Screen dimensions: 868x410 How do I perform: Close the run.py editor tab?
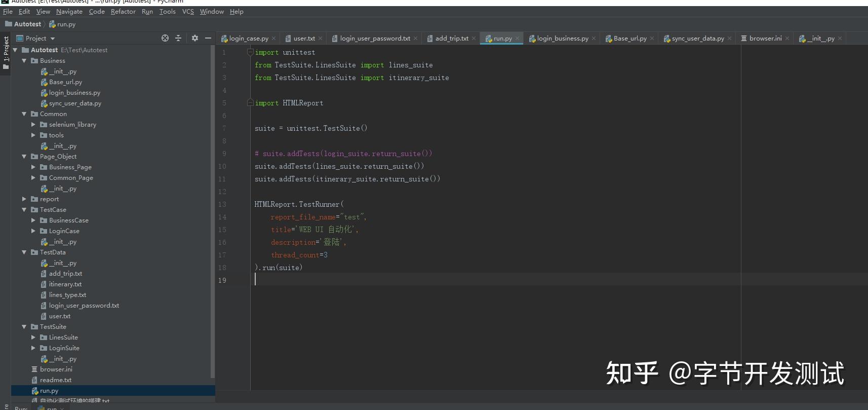point(518,38)
